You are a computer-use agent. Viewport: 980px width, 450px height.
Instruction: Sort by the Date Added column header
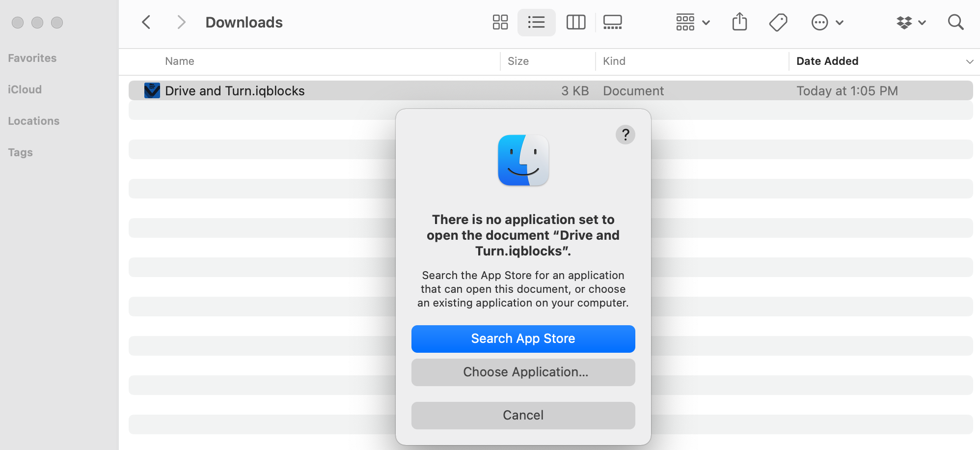(x=827, y=61)
